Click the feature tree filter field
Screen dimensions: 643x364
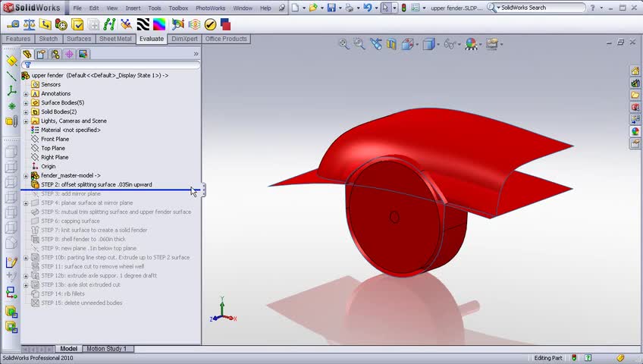point(114,65)
